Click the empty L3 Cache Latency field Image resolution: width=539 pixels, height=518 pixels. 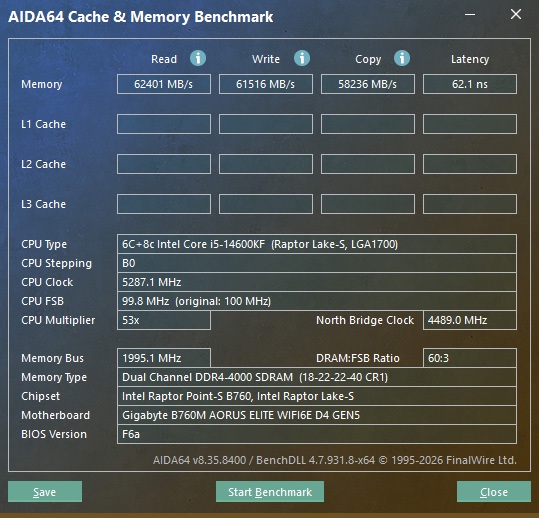click(x=470, y=204)
